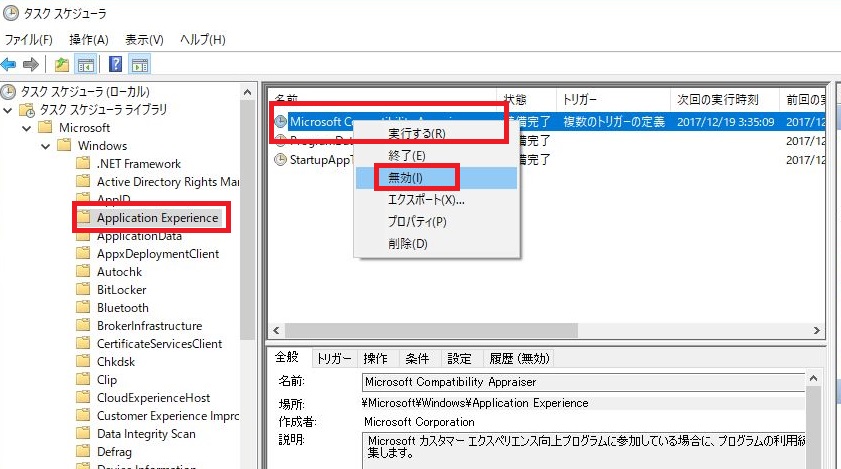Viewport: 841px width, 469px height.
Task: Click the tree pane scroll up arrow
Action: pyautogui.click(x=247, y=92)
